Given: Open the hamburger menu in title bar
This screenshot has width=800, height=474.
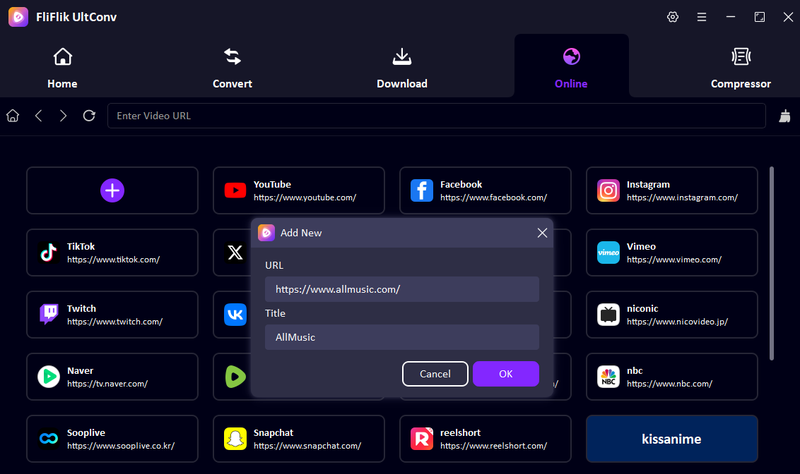Looking at the screenshot, I should click(701, 17).
